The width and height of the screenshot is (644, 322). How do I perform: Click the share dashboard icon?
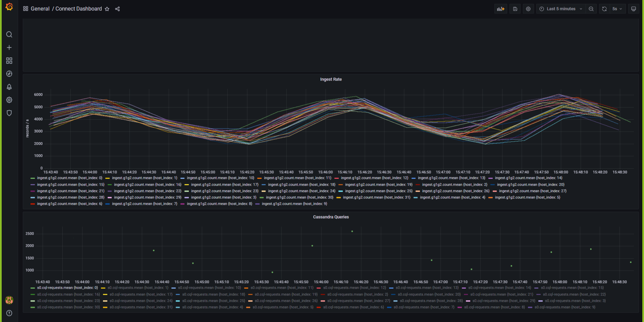(117, 9)
